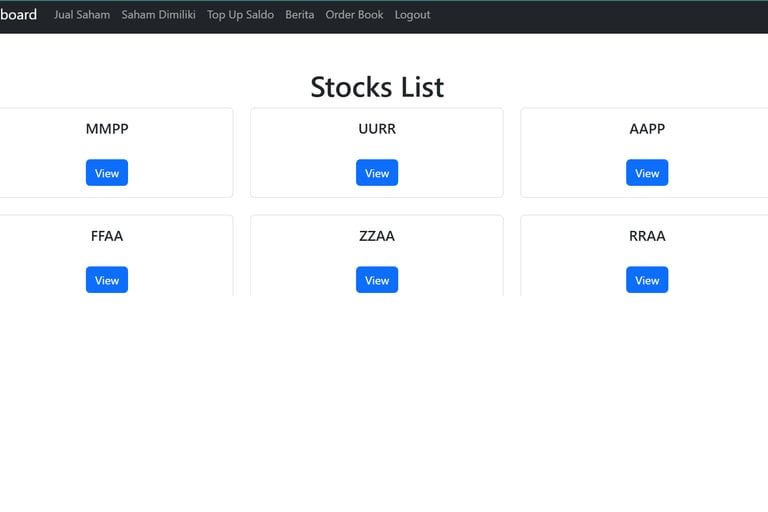
Task: Click the RRAA stock title
Action: point(647,236)
